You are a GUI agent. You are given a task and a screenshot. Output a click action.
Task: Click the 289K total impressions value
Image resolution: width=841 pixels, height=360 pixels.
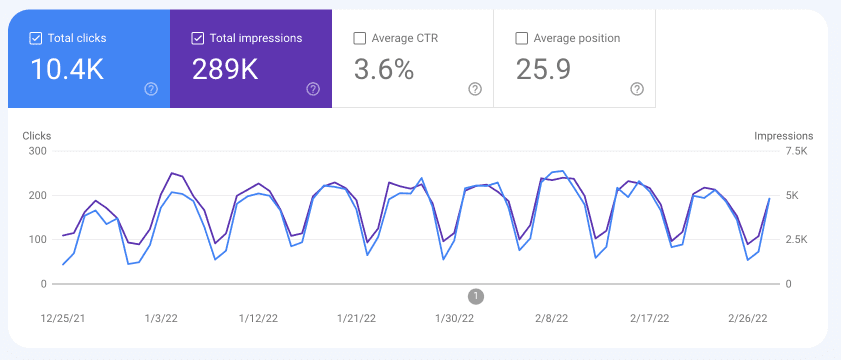coord(225,69)
